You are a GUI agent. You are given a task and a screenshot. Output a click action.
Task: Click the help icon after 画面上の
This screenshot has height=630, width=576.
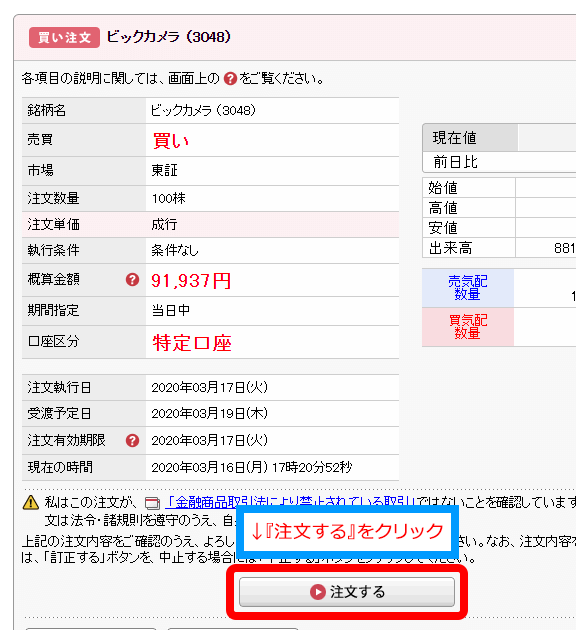[x=230, y=78]
